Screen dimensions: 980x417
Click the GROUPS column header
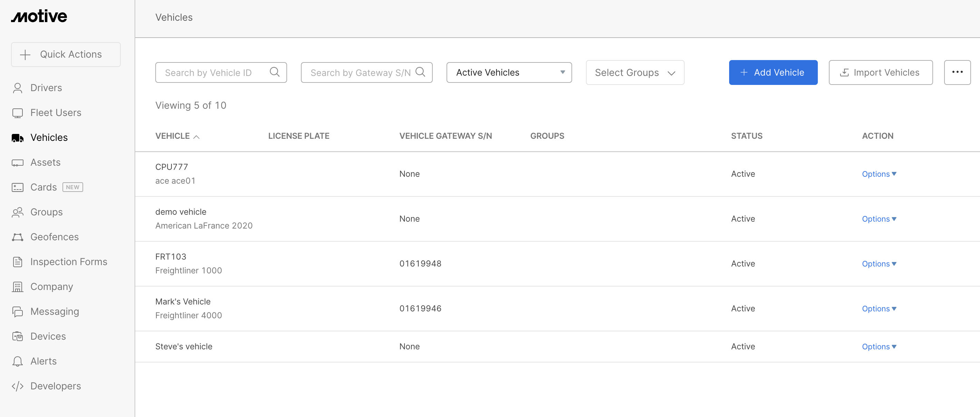click(547, 136)
